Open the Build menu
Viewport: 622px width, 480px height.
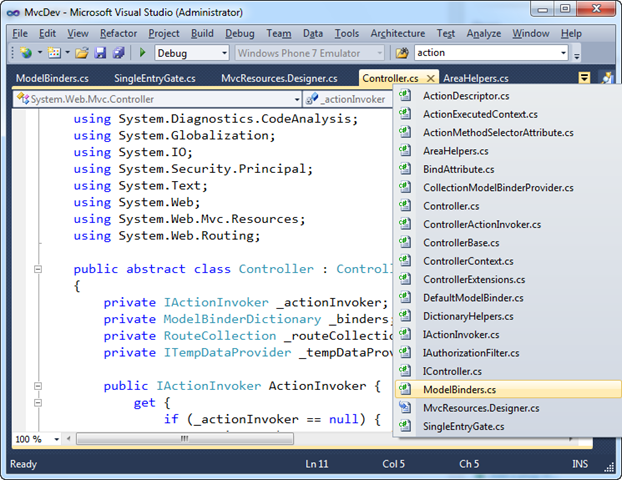point(202,33)
